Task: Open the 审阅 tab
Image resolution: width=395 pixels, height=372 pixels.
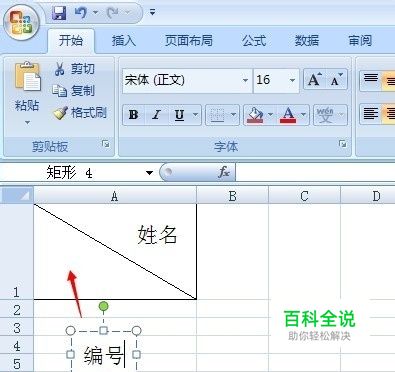Action: coord(360,41)
